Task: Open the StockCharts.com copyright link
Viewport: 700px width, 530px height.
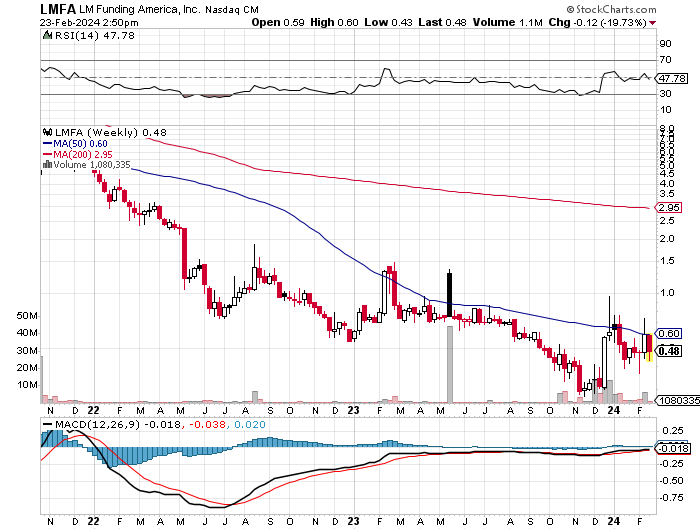Action: [x=611, y=9]
